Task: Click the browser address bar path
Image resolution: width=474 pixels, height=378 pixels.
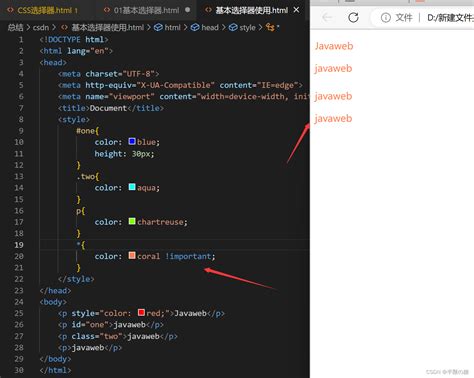Action: pos(450,18)
